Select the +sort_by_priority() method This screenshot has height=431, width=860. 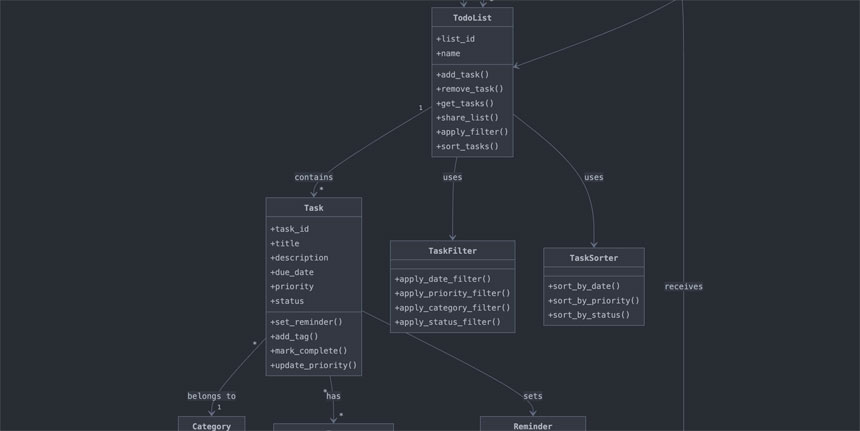594,300
